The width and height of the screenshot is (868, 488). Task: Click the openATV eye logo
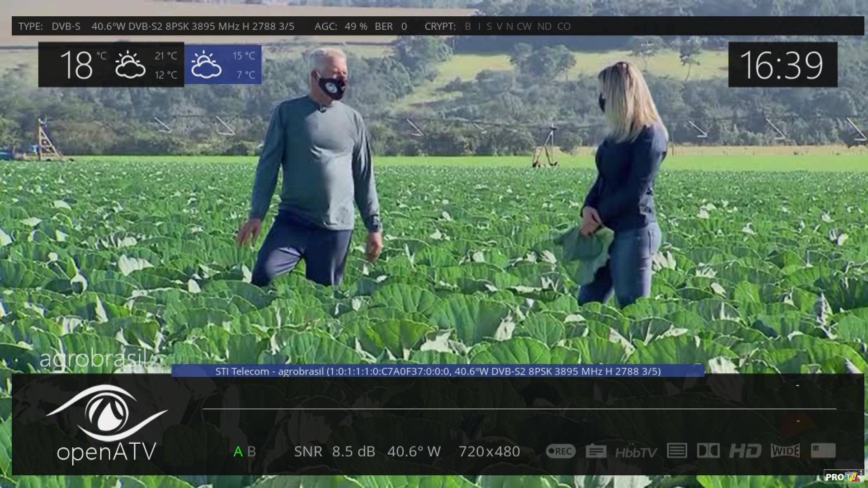107,413
